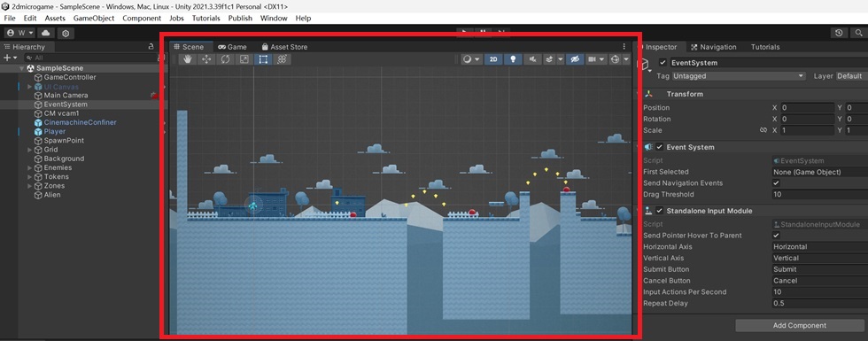Image resolution: width=868 pixels, height=341 pixels.
Task: Toggle the Event System component checkbox
Action: (659, 147)
